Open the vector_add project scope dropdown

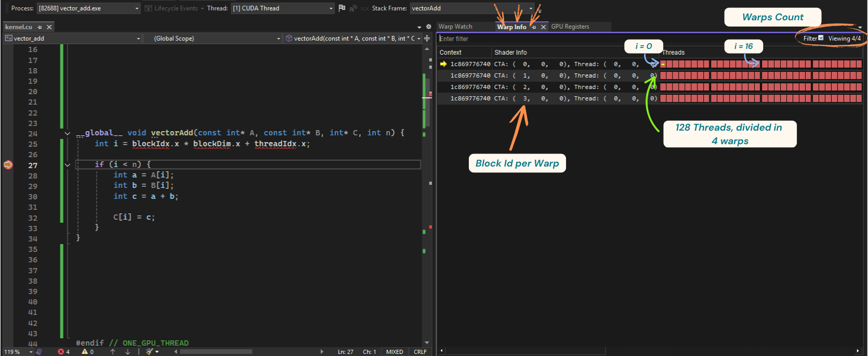pos(72,39)
